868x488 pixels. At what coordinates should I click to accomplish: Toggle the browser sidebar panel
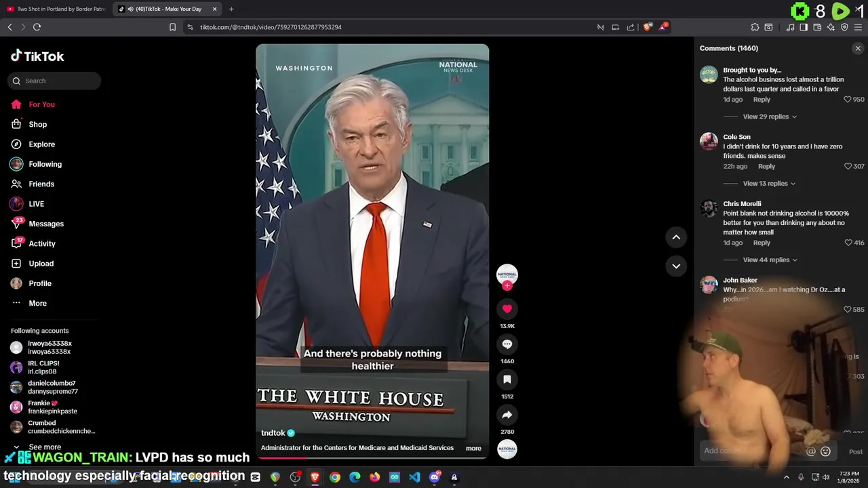[804, 27]
